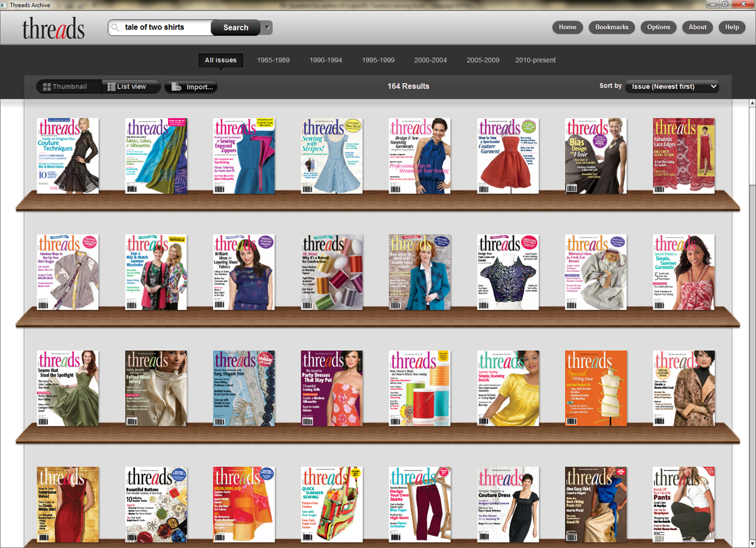The image size is (756, 548).
Task: Open the Spectacular Couture Garment issue with red dress
Action: tap(508, 156)
